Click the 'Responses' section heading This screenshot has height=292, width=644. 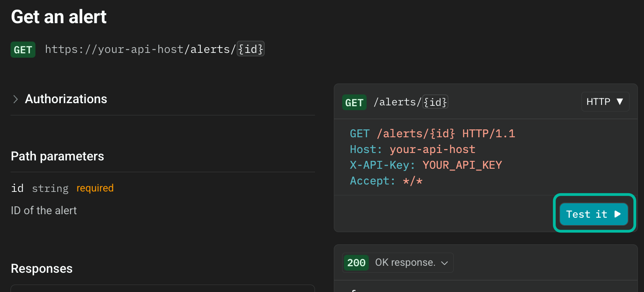click(42, 268)
